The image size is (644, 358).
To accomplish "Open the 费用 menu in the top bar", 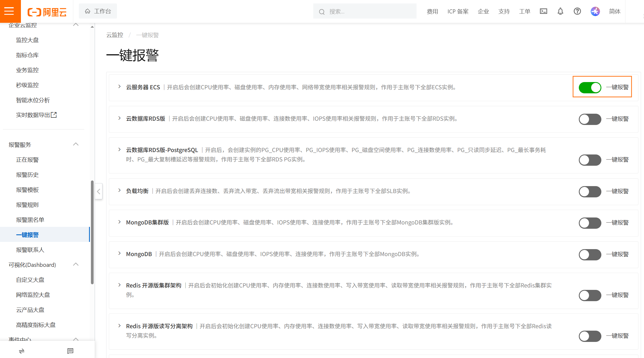I will (x=432, y=11).
